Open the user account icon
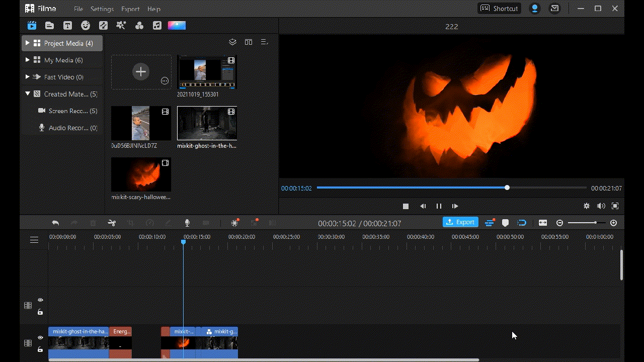This screenshot has width=644, height=362. pyautogui.click(x=535, y=9)
